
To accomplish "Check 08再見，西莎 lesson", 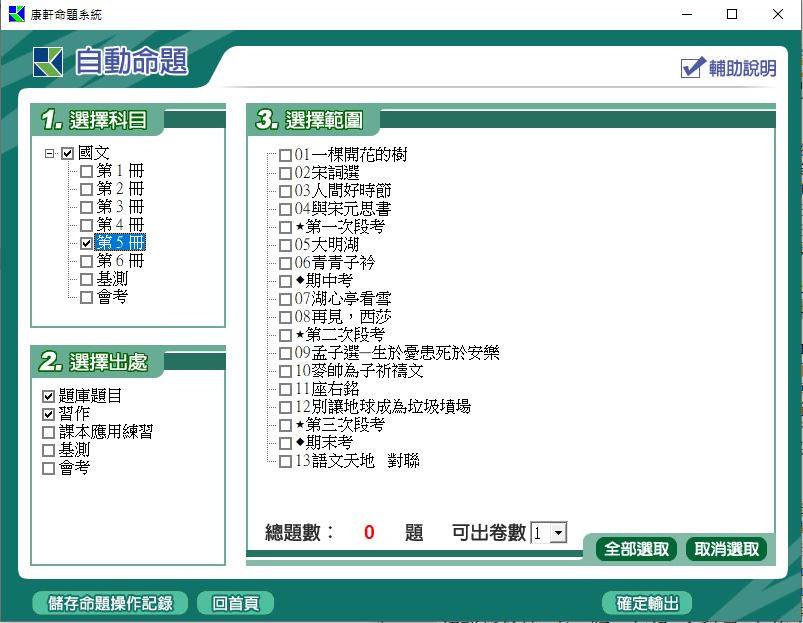I will coord(285,317).
